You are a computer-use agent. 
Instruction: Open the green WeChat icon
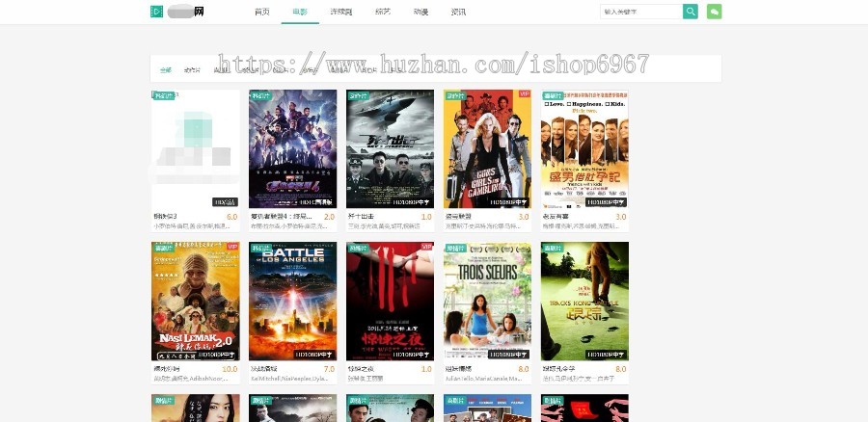point(714,11)
